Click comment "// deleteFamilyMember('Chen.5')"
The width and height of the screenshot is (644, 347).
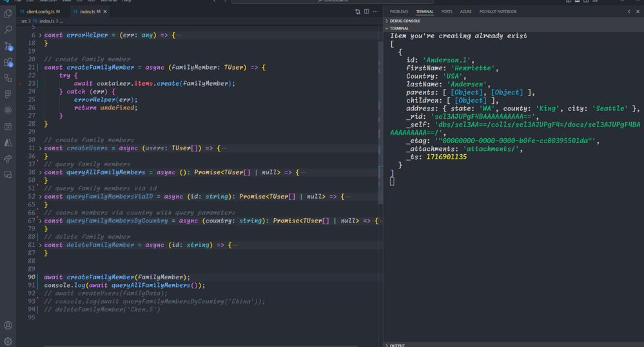[102, 310]
